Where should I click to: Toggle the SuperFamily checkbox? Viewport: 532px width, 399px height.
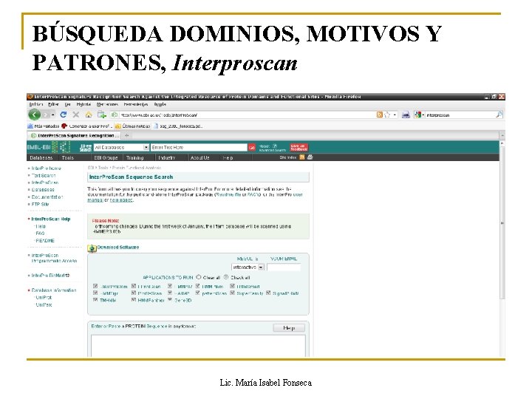point(233,293)
